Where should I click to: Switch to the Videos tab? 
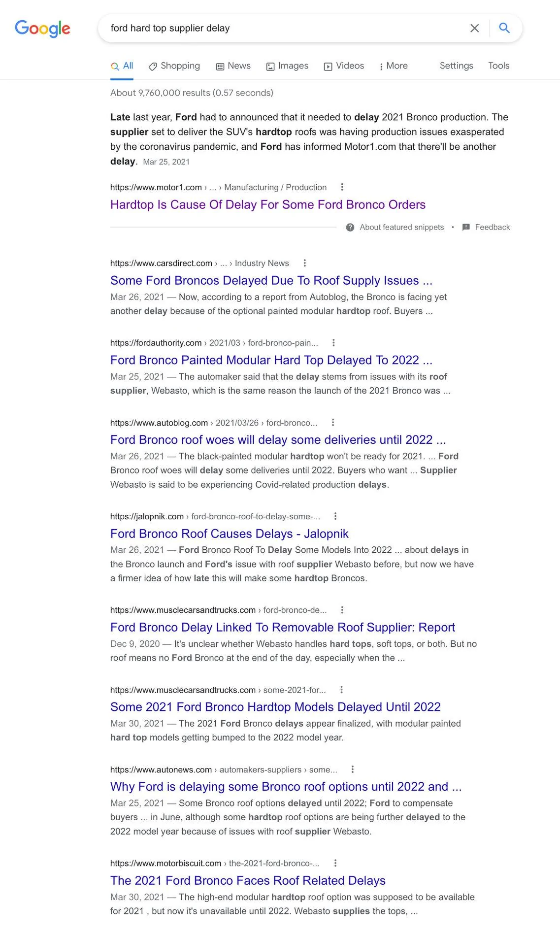pos(344,66)
